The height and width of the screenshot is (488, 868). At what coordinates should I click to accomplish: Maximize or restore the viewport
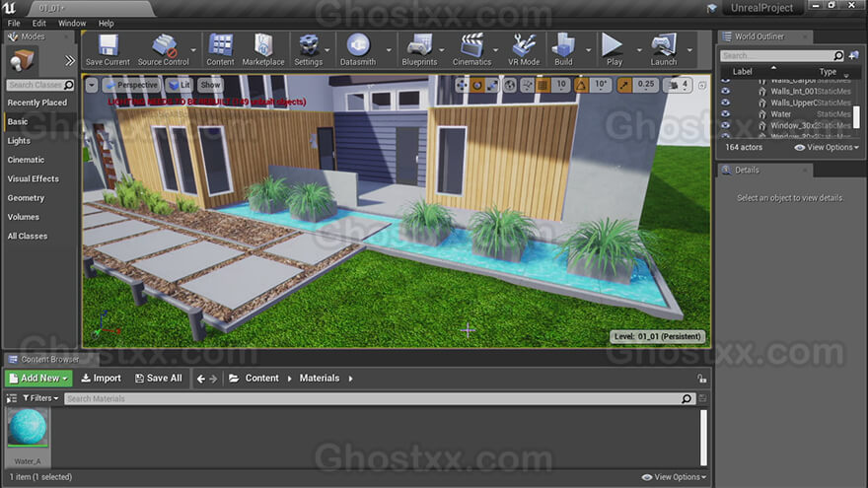point(702,85)
